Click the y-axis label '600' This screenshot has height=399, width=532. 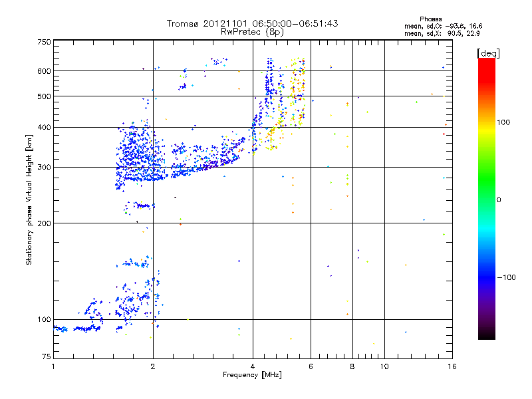(x=44, y=71)
